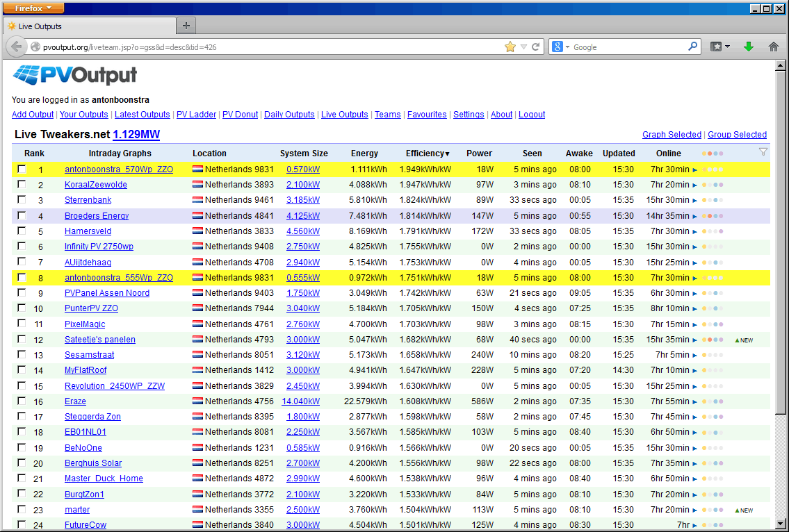Open a new tab with plus button

pos(186,26)
